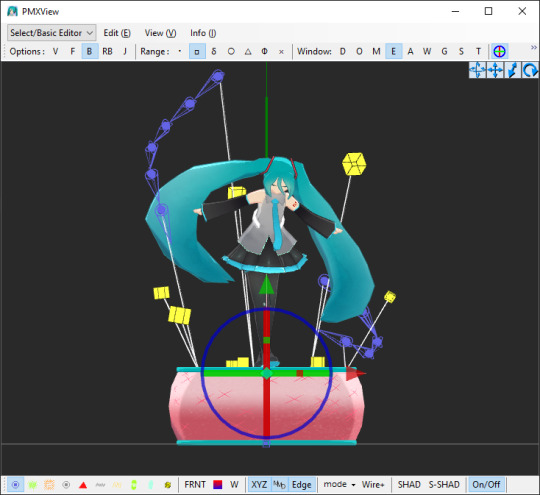Screen dimensions: 540x495
Task: Toggle the colored crosshair gizmo icon
Action: tap(499, 52)
